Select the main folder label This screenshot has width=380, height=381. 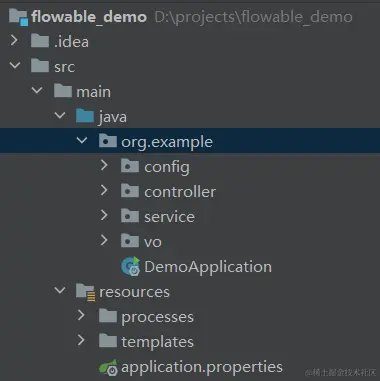pyautogui.click(x=93, y=92)
